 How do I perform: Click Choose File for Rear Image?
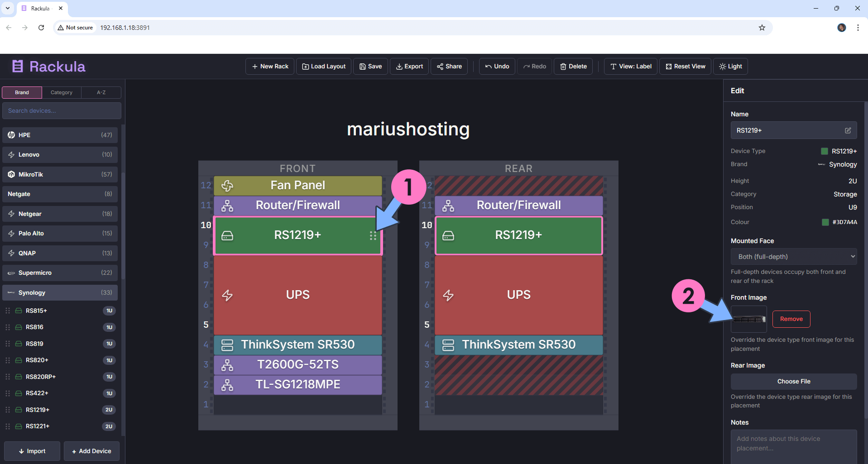pyautogui.click(x=793, y=382)
